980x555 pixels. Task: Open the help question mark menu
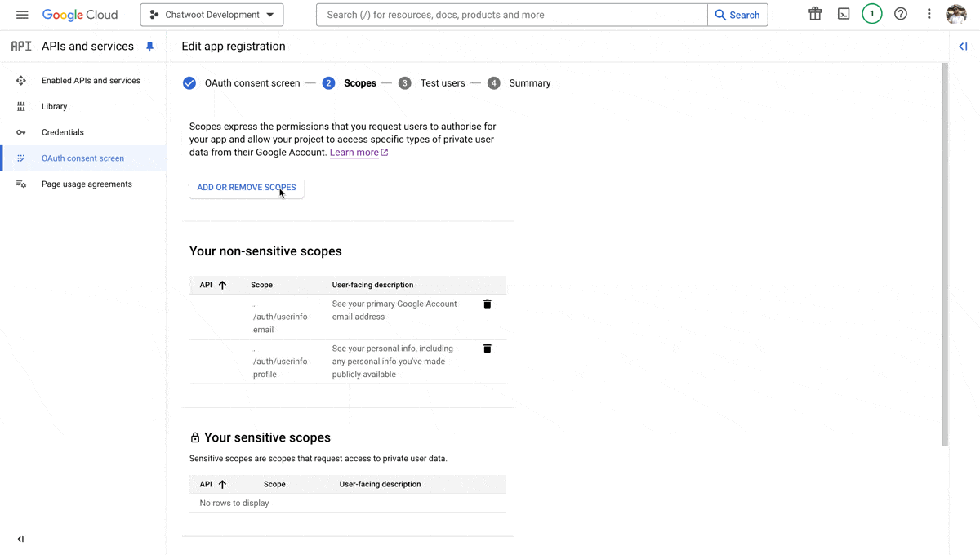coord(901,14)
